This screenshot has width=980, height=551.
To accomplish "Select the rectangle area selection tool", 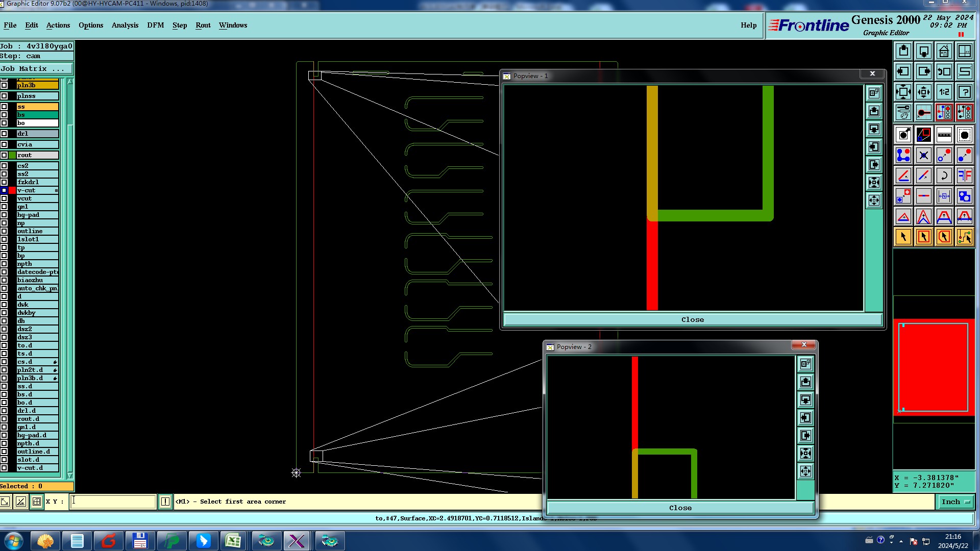I will click(x=924, y=237).
